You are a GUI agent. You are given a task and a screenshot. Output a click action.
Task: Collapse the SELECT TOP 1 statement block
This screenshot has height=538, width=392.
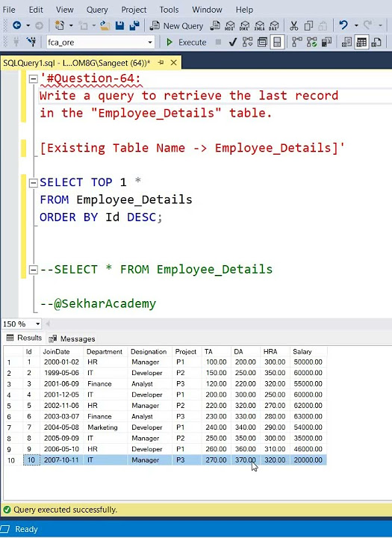(34, 183)
